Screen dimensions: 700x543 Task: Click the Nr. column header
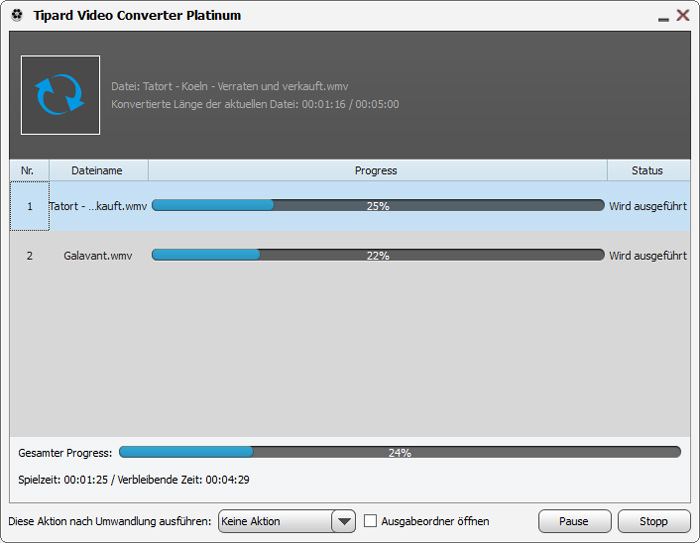(29, 170)
